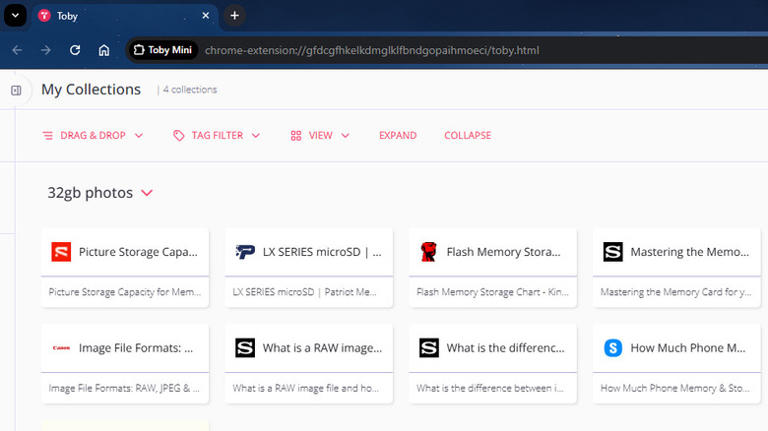
Task: Open the Tag Filter menu
Action: (216, 135)
